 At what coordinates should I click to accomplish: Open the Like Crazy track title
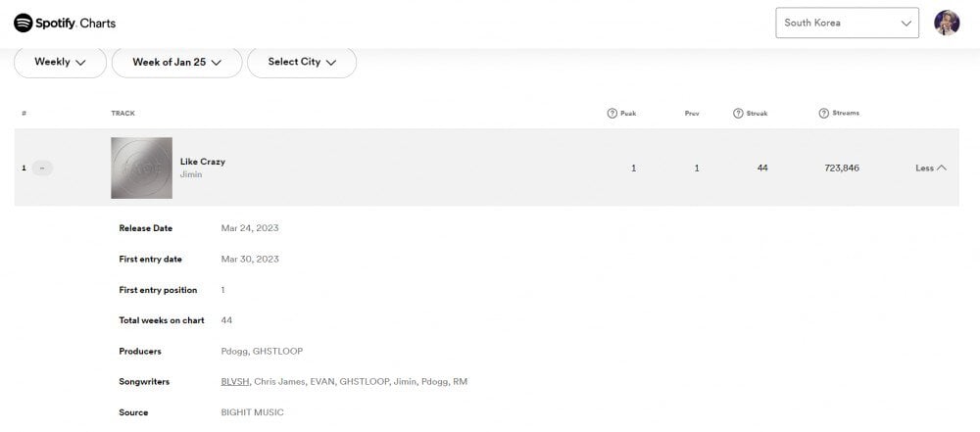203,162
